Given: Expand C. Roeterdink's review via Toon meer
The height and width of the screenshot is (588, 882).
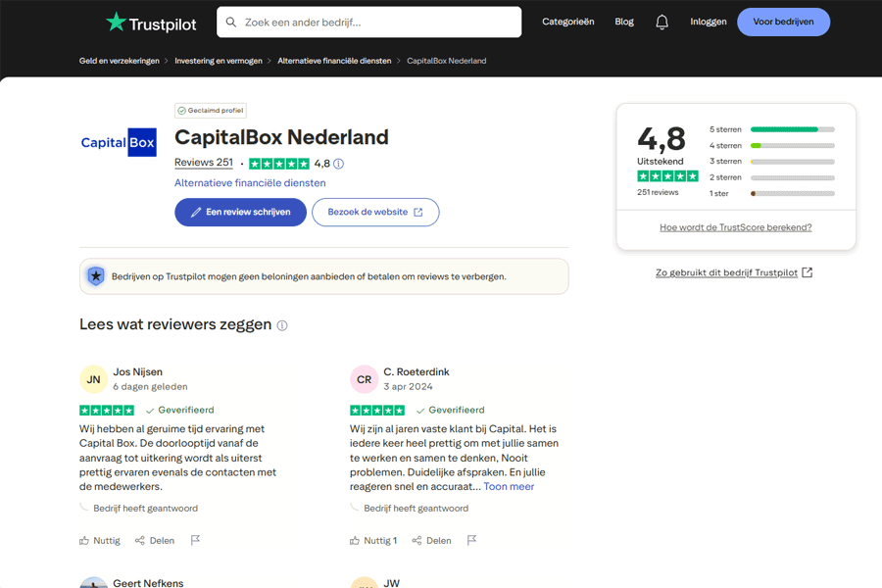Looking at the screenshot, I should point(509,485).
